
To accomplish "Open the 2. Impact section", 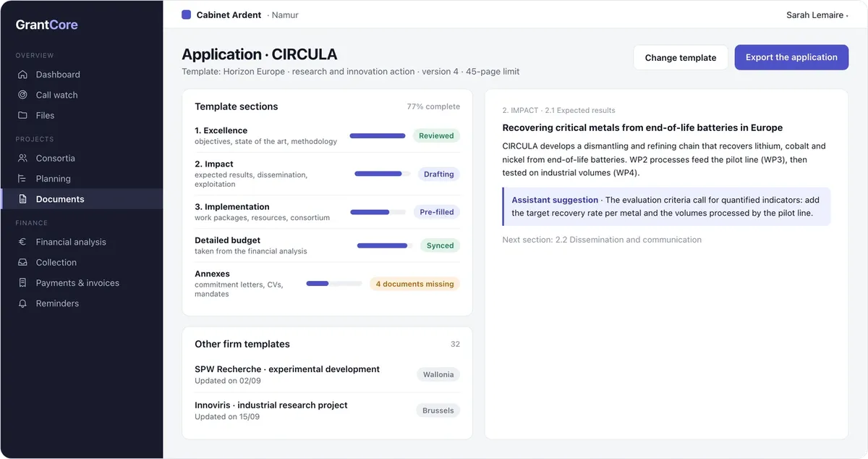I will 327,174.
